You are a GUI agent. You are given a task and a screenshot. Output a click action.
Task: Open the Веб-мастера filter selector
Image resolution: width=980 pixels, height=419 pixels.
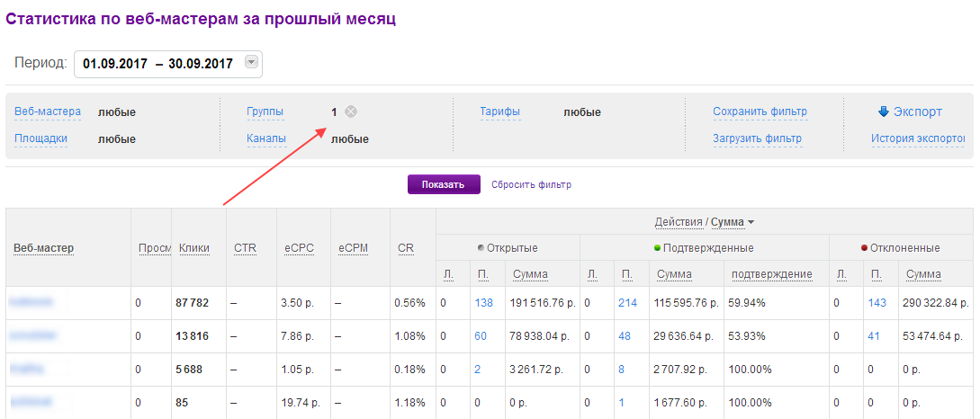48,112
